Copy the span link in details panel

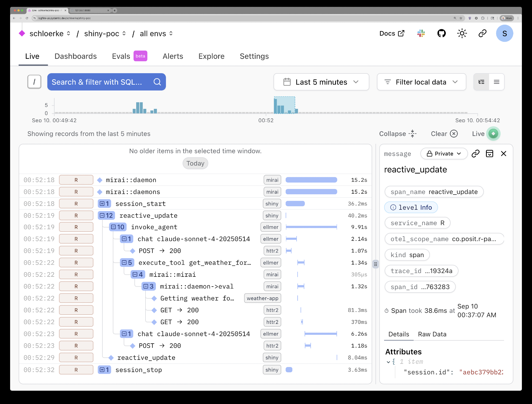point(475,154)
